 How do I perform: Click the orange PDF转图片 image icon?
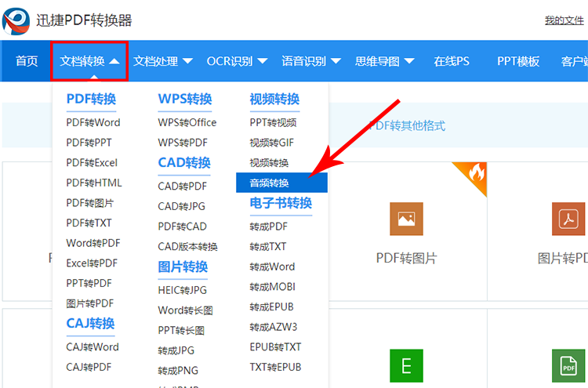406,219
